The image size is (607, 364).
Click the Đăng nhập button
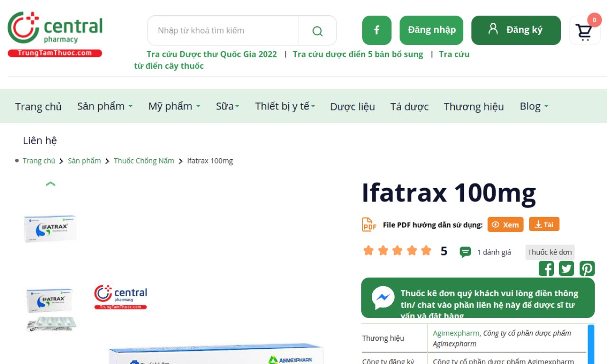tap(432, 30)
